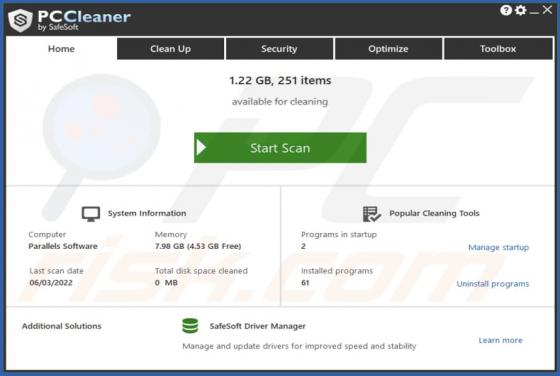560x376 pixels.
Task: Click the Total disk space cleaned label
Action: [201, 271]
